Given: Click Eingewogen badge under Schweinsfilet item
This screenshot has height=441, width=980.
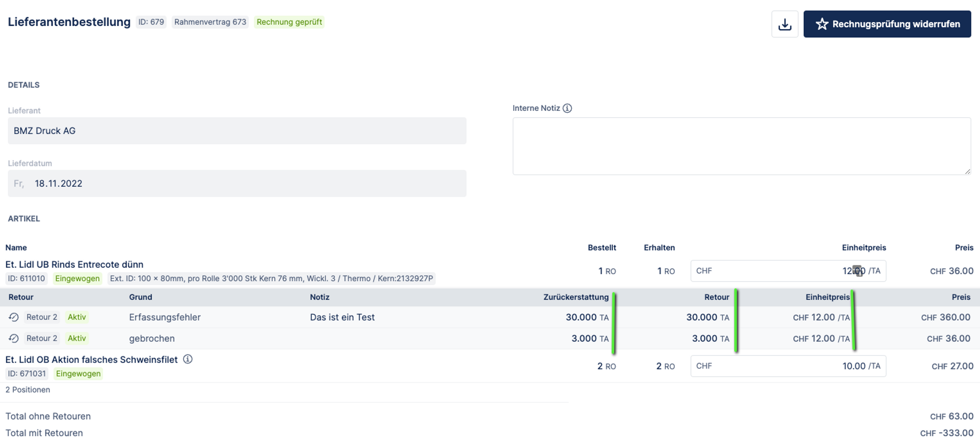Looking at the screenshot, I should tap(78, 374).
